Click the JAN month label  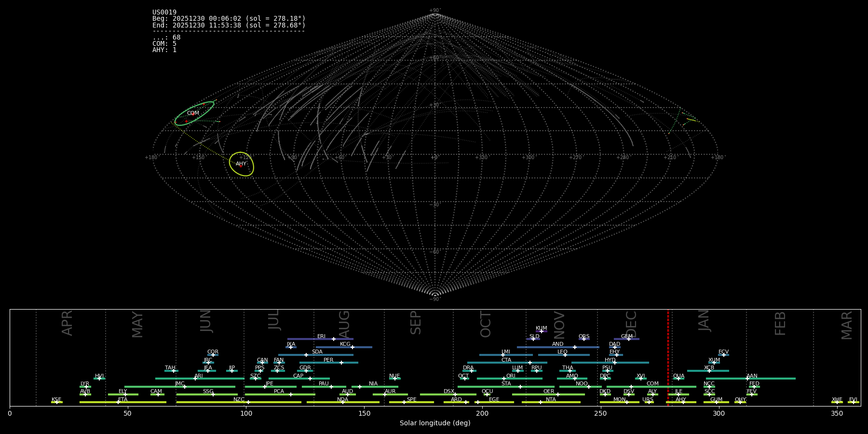tap(704, 321)
